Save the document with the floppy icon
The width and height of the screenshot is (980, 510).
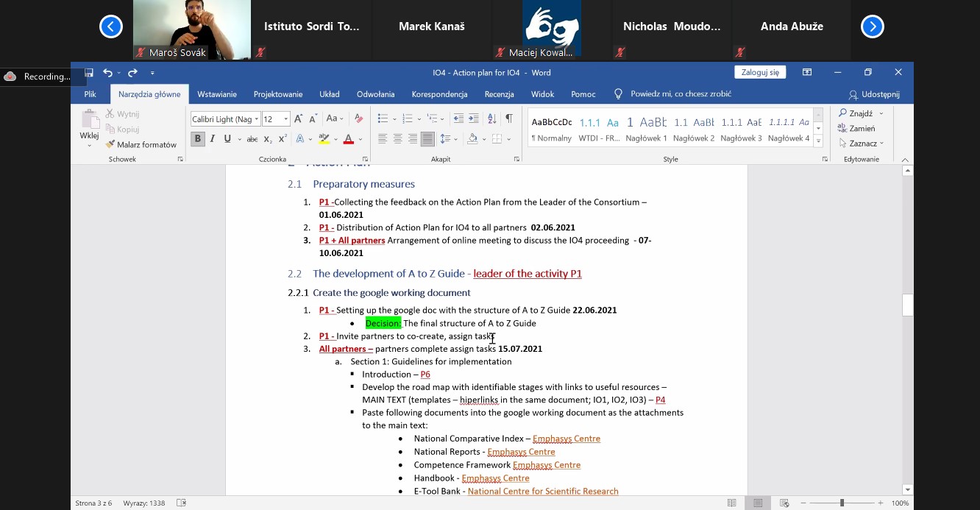click(x=89, y=73)
